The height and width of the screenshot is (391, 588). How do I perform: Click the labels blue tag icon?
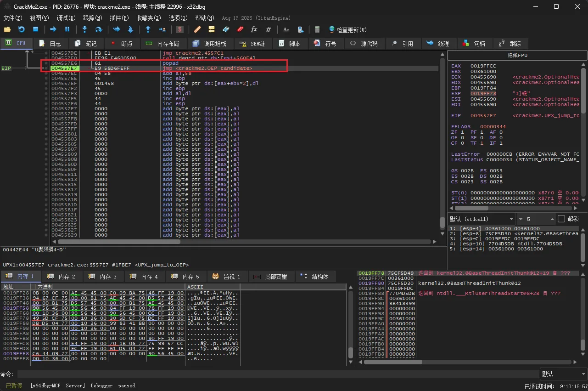pos(225,29)
